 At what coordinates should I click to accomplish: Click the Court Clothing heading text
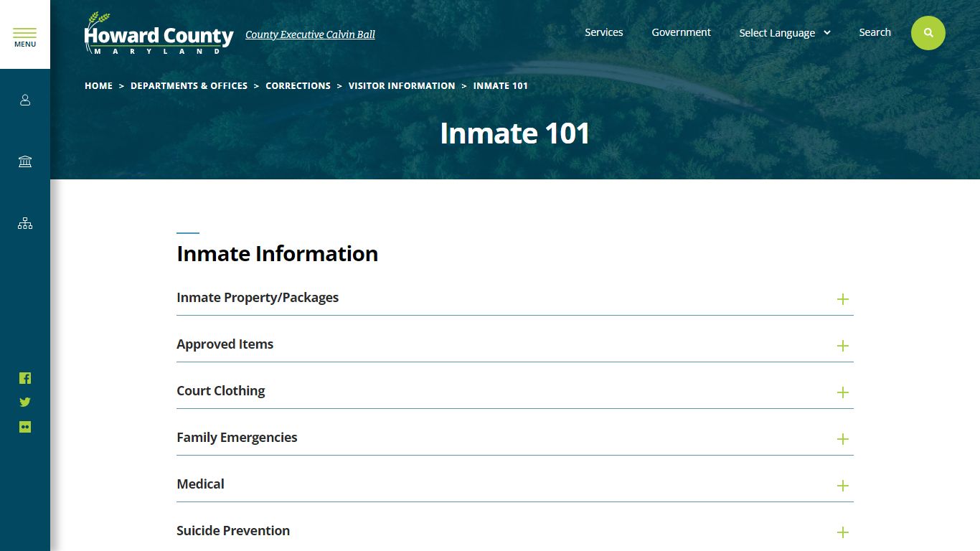(x=221, y=391)
